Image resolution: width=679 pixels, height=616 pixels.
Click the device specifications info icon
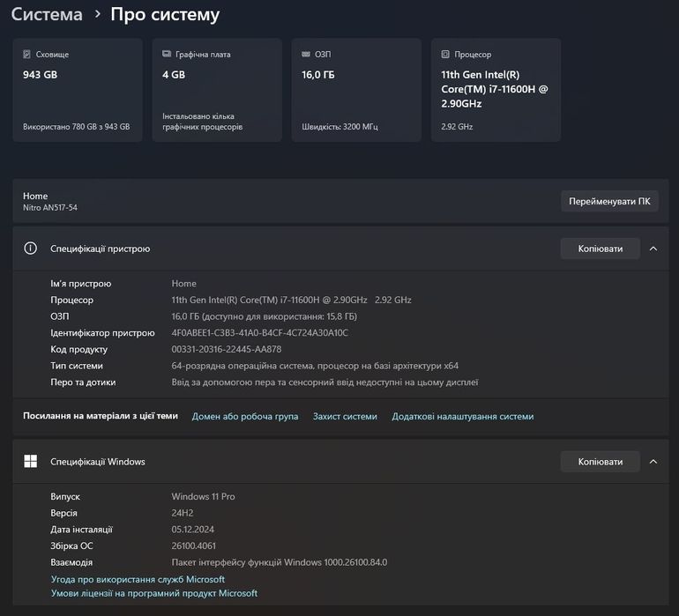31,249
